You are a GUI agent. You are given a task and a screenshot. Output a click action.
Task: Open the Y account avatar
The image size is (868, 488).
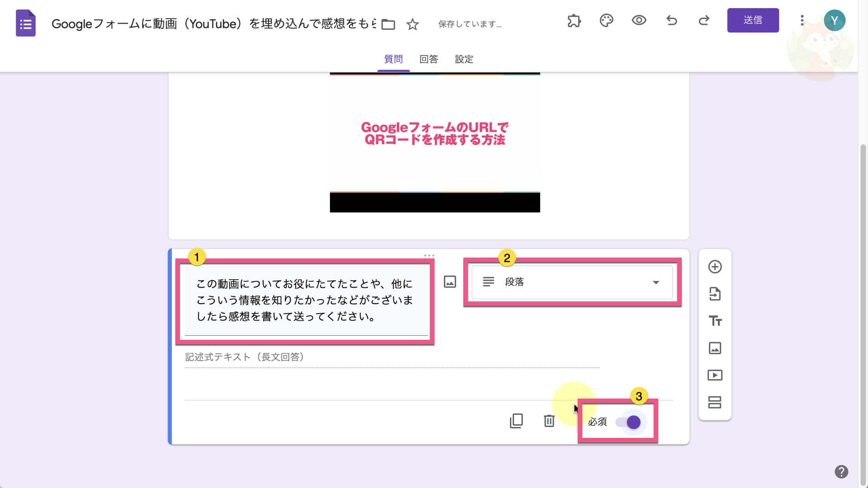point(835,20)
